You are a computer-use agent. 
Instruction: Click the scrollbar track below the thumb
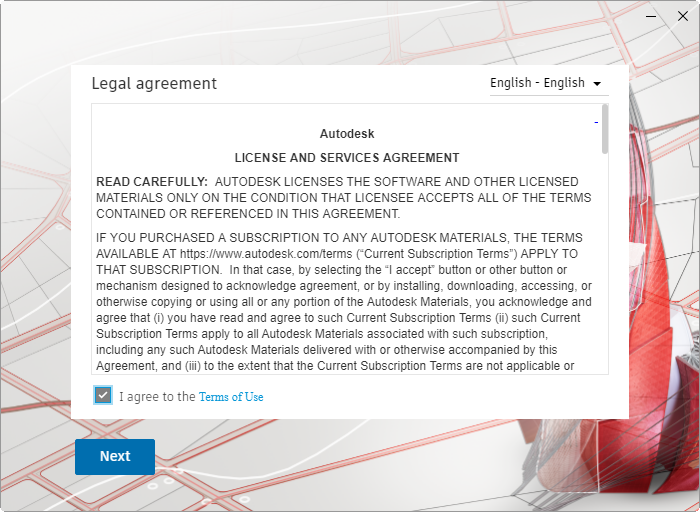[605, 270]
